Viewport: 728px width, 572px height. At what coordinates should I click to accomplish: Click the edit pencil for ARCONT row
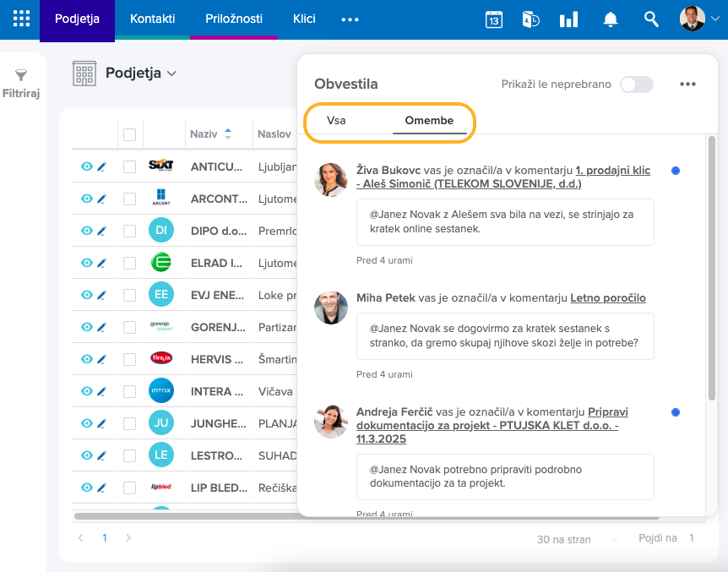101,199
